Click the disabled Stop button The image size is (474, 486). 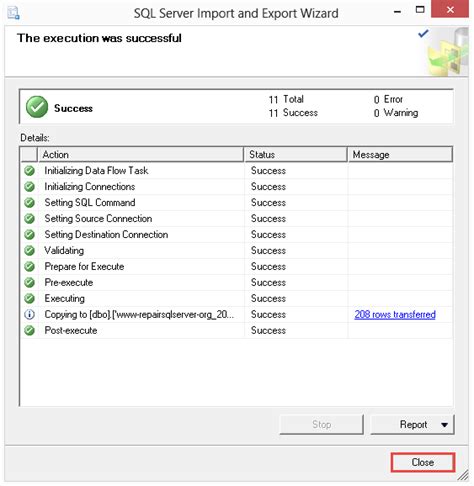321,424
